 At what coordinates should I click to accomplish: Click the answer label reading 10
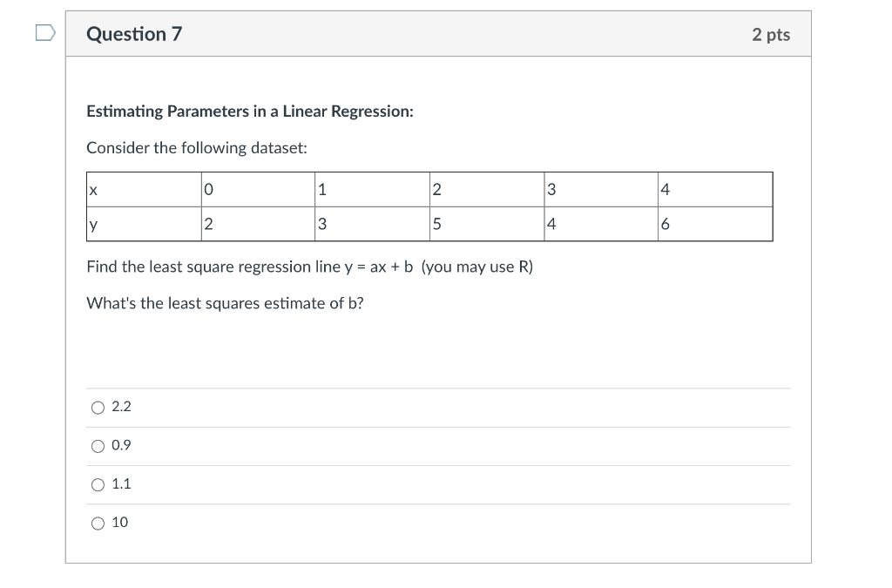[119, 522]
